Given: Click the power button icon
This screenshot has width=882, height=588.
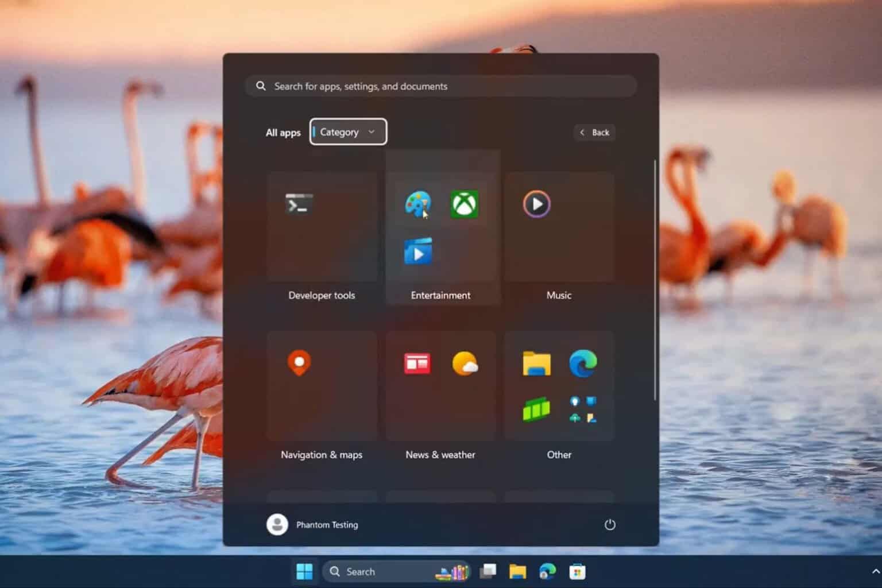Looking at the screenshot, I should coord(610,524).
